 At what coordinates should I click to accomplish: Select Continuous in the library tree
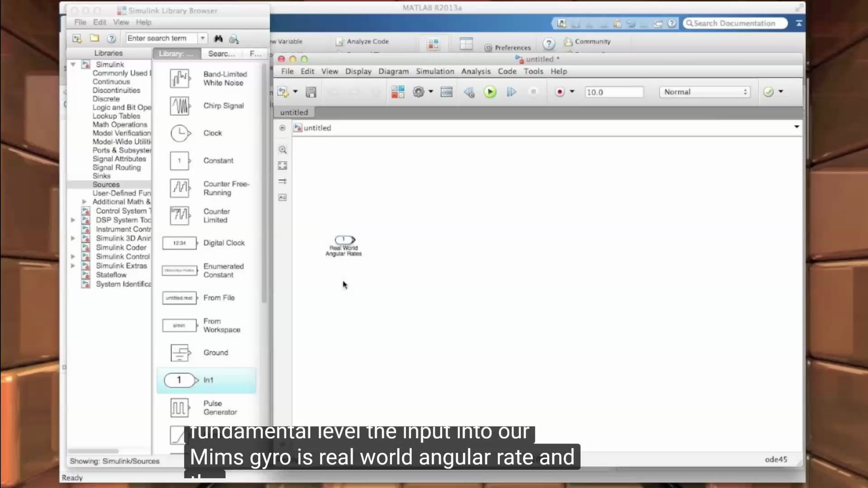(x=111, y=82)
